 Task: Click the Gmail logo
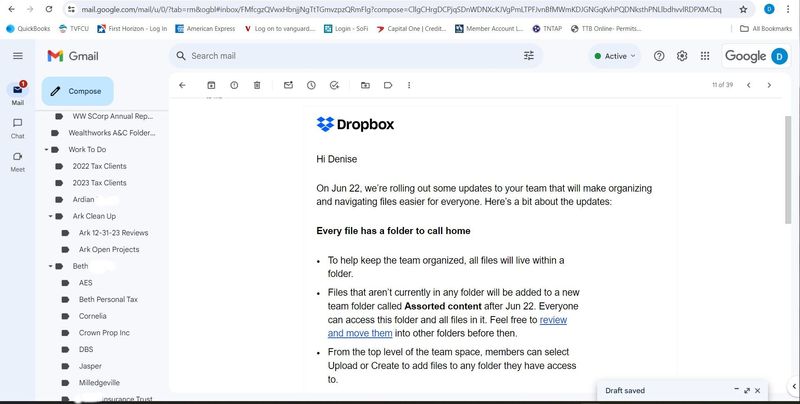click(x=73, y=56)
